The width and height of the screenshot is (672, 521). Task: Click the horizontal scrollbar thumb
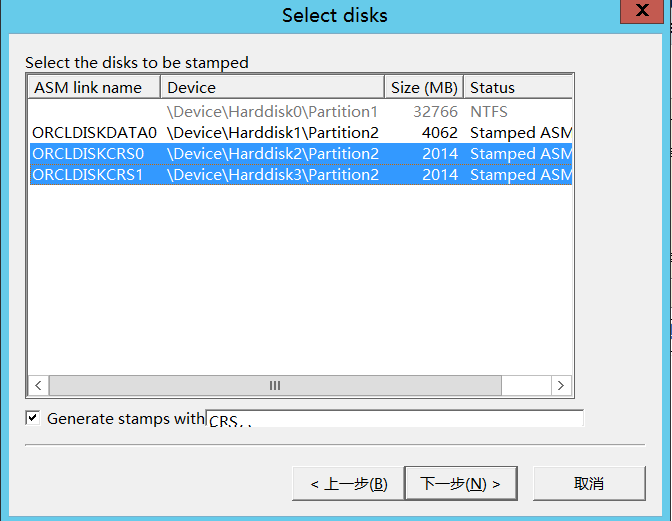click(x=275, y=385)
